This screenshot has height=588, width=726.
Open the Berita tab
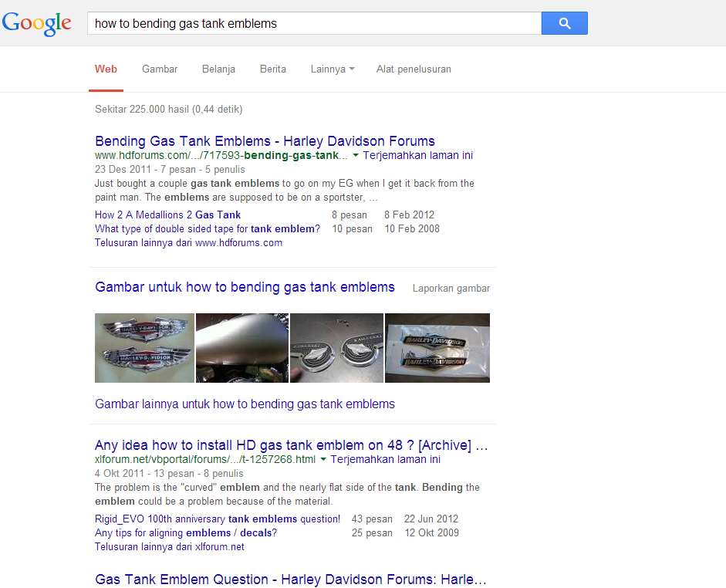272,69
